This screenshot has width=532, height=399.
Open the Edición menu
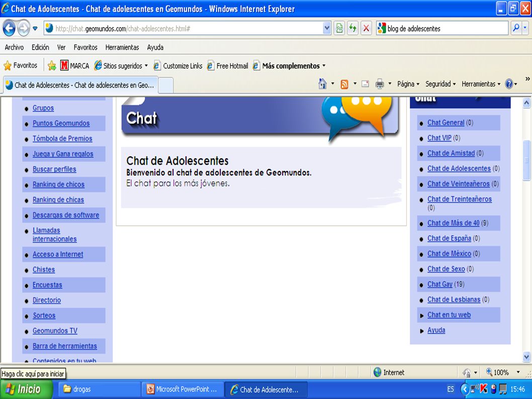40,47
